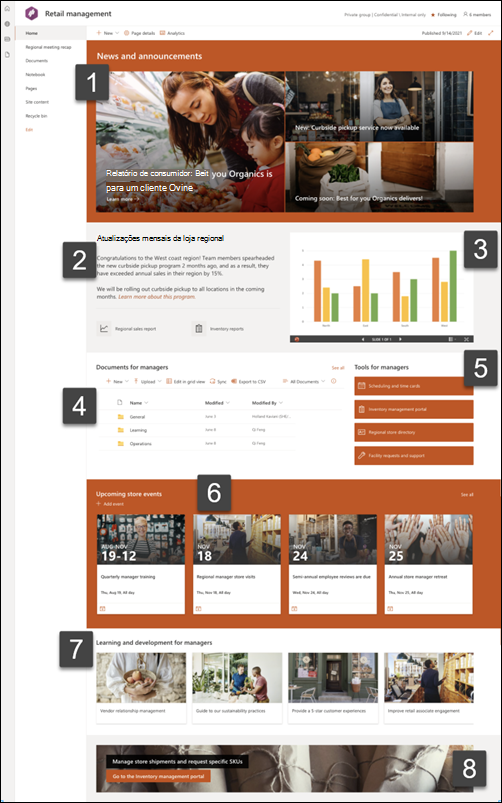
Task: Click Add event under Upcoming store events
Action: point(110,504)
